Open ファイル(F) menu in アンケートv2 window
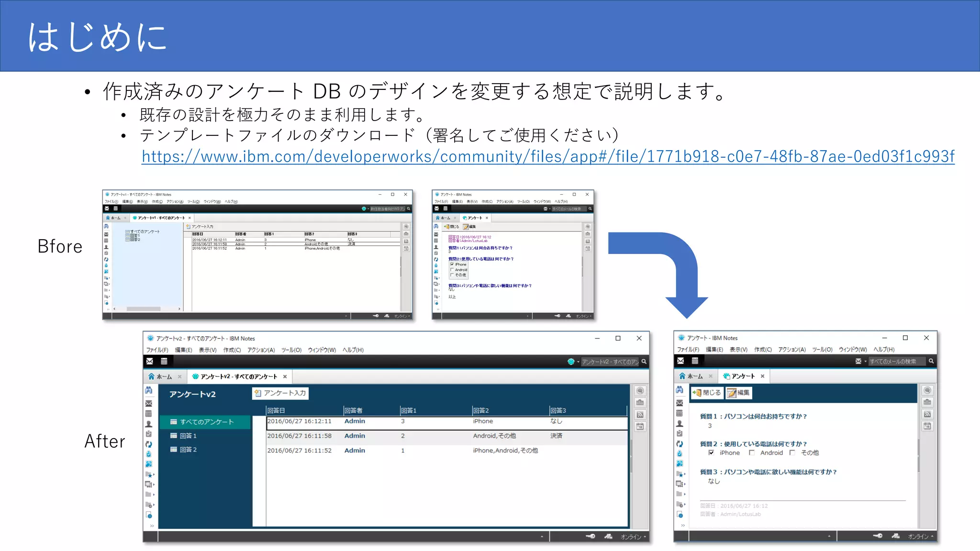Viewport: 980px width, 551px height. [x=157, y=350]
